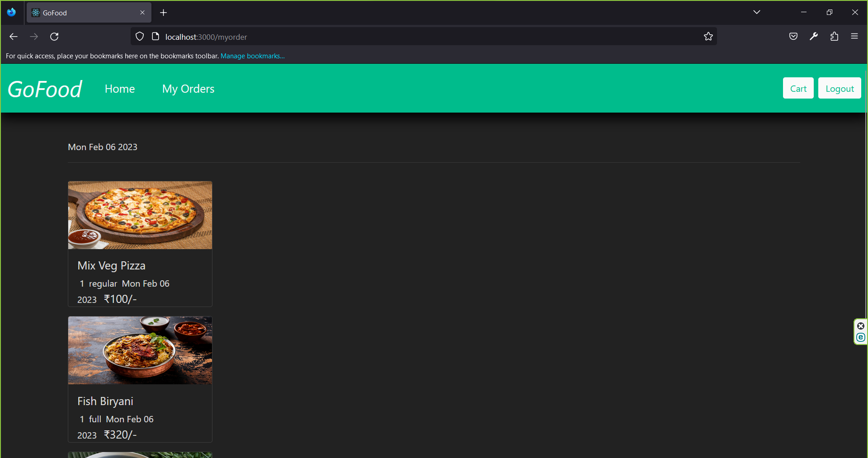Dismiss the ESET overlay with the X icon
This screenshot has width=868, height=458.
click(x=861, y=326)
